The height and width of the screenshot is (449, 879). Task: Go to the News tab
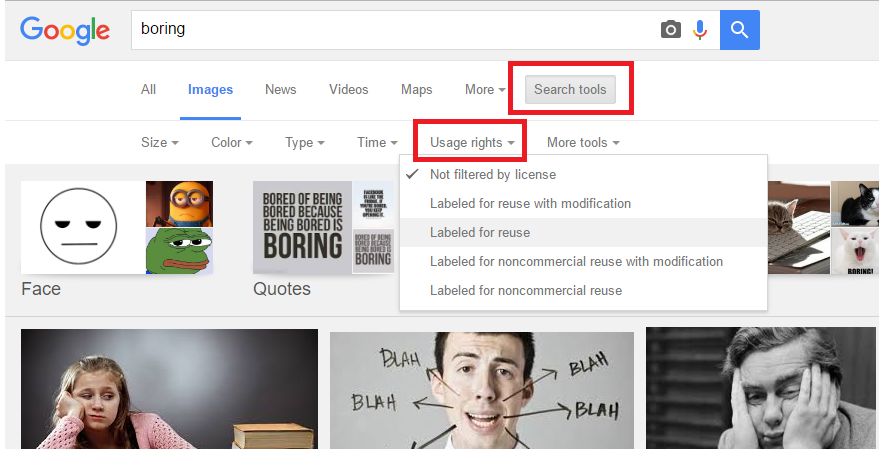(280, 90)
